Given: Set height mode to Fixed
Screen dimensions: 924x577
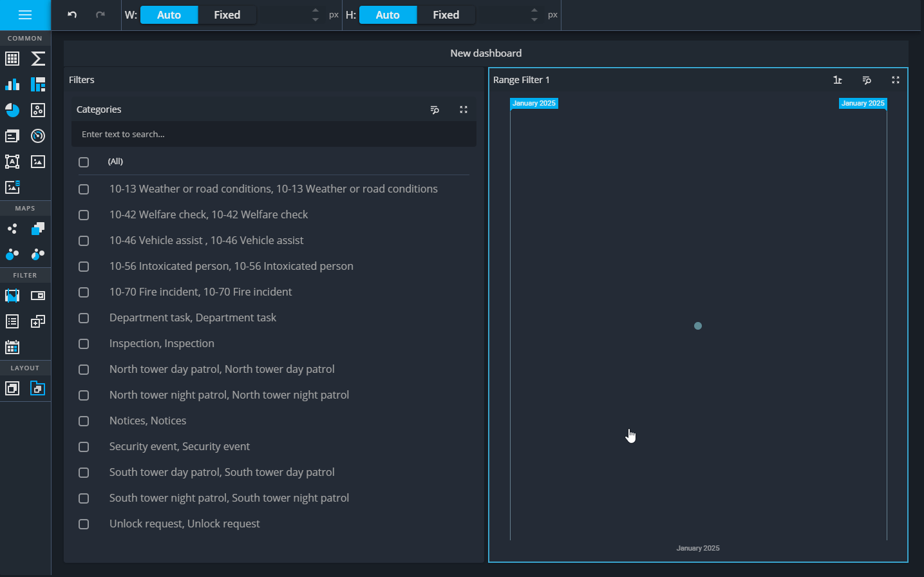Looking at the screenshot, I should 446,15.
